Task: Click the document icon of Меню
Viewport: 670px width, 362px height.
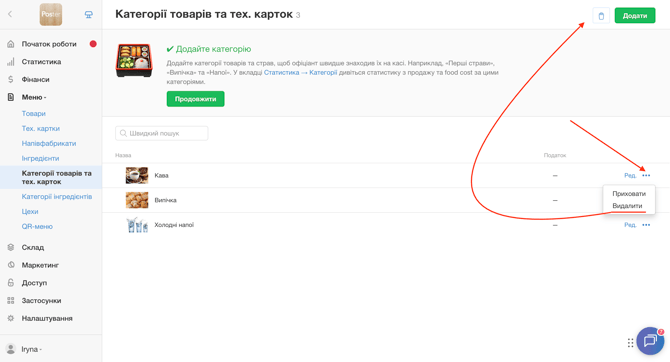Action: pyautogui.click(x=11, y=97)
